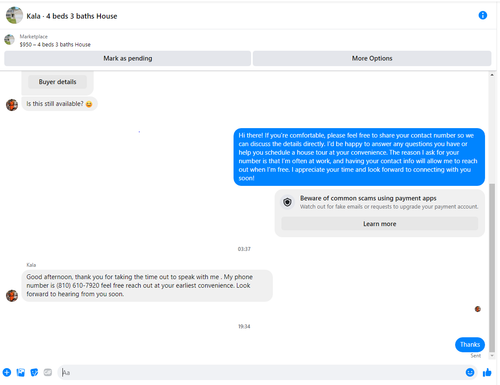Click the 'Marketplace' label

(34, 36)
